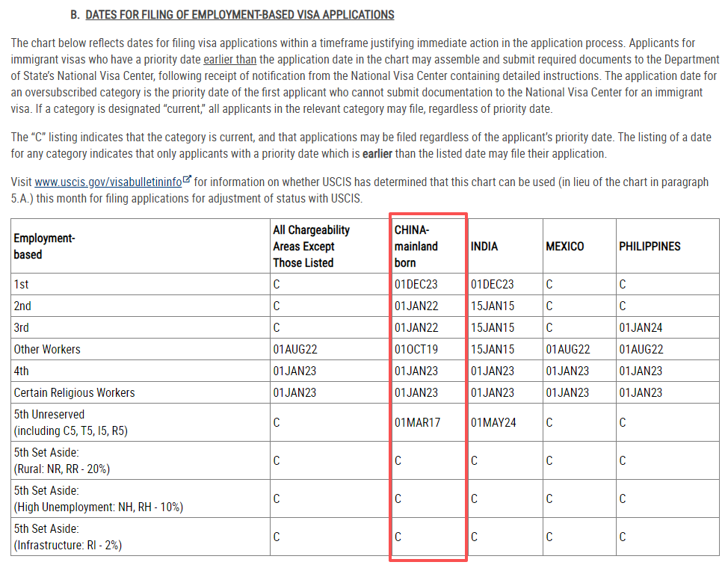Click the 01MAY24 date under India
This screenshot has width=728, height=565.
coord(493,422)
